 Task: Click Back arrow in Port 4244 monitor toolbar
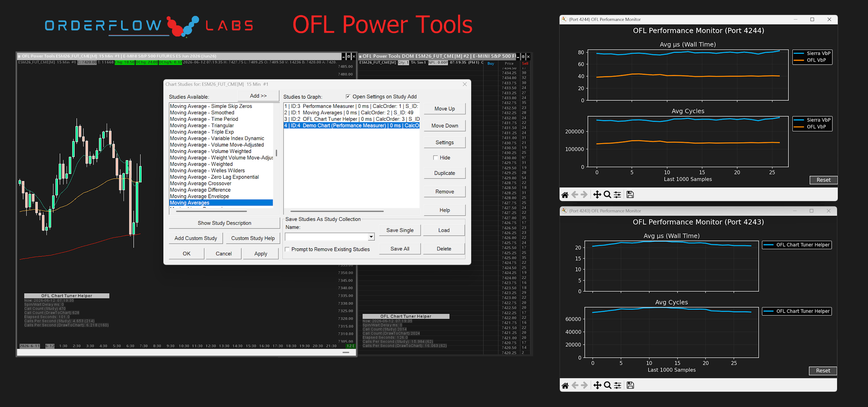pos(575,195)
